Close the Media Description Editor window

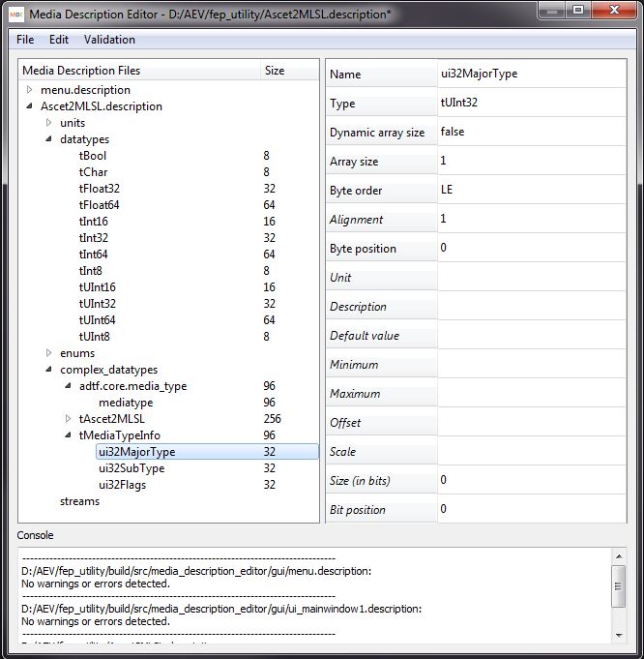614,10
